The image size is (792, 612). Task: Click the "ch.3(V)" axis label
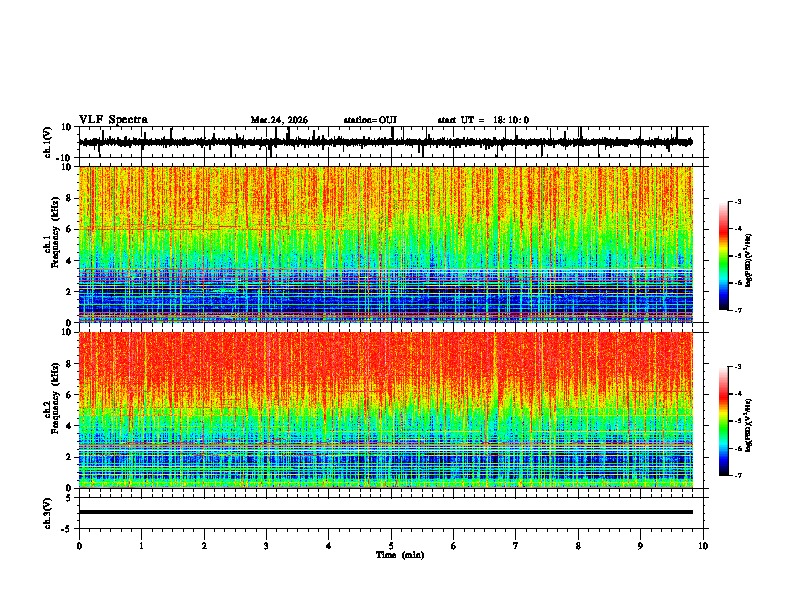click(x=48, y=514)
